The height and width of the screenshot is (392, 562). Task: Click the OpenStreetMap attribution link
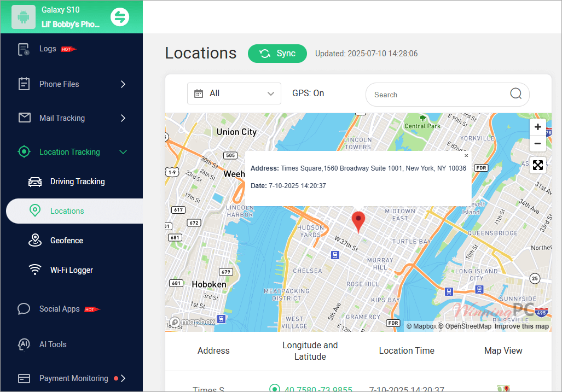coord(465,326)
